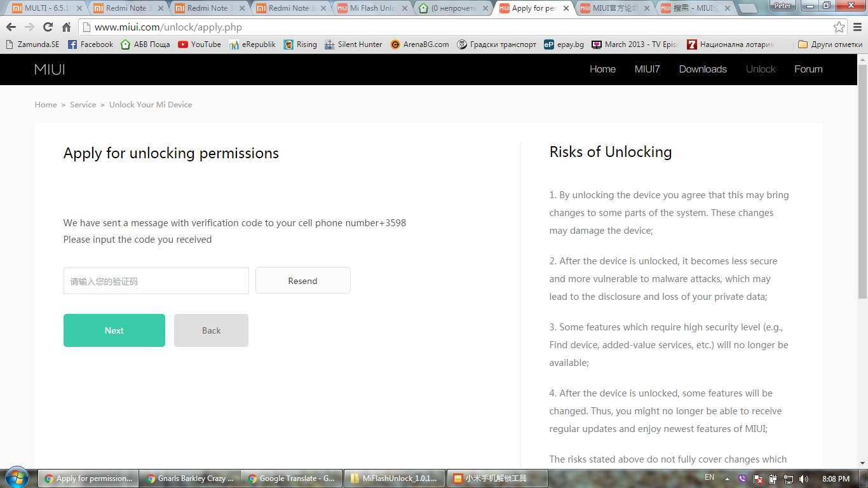Click the green Next button
Viewport: 868px width, 488px height.
(x=114, y=330)
